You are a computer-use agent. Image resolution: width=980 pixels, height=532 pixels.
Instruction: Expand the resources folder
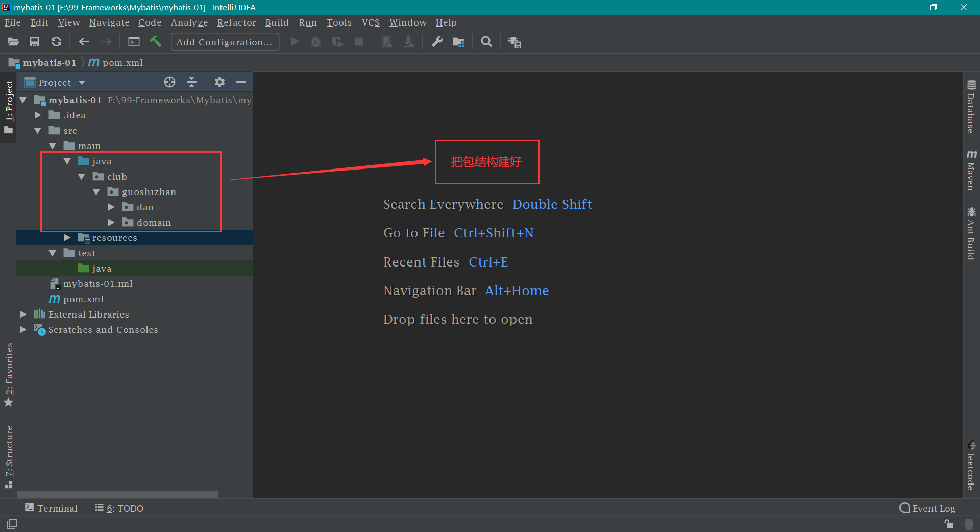(67, 238)
